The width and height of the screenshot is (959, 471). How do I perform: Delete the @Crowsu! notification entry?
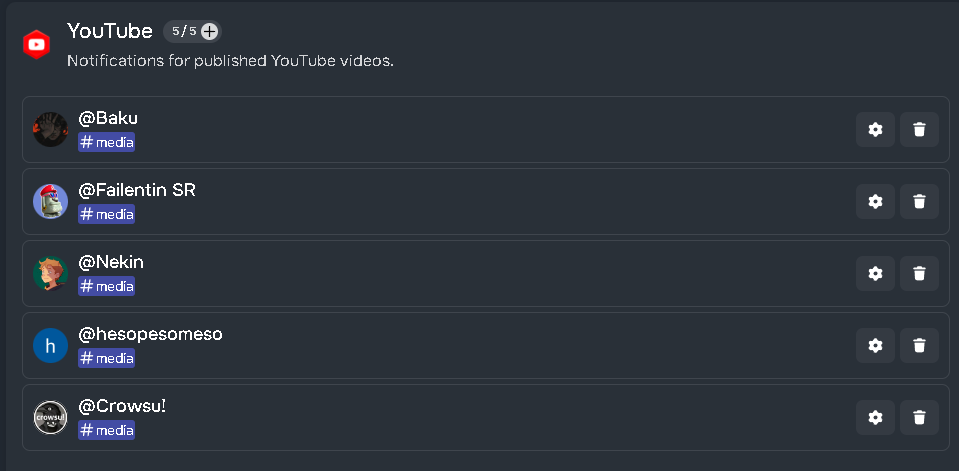pyautogui.click(x=919, y=418)
